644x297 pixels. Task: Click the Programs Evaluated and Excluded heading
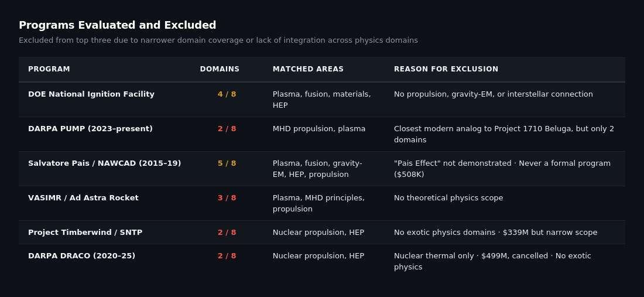pos(118,25)
